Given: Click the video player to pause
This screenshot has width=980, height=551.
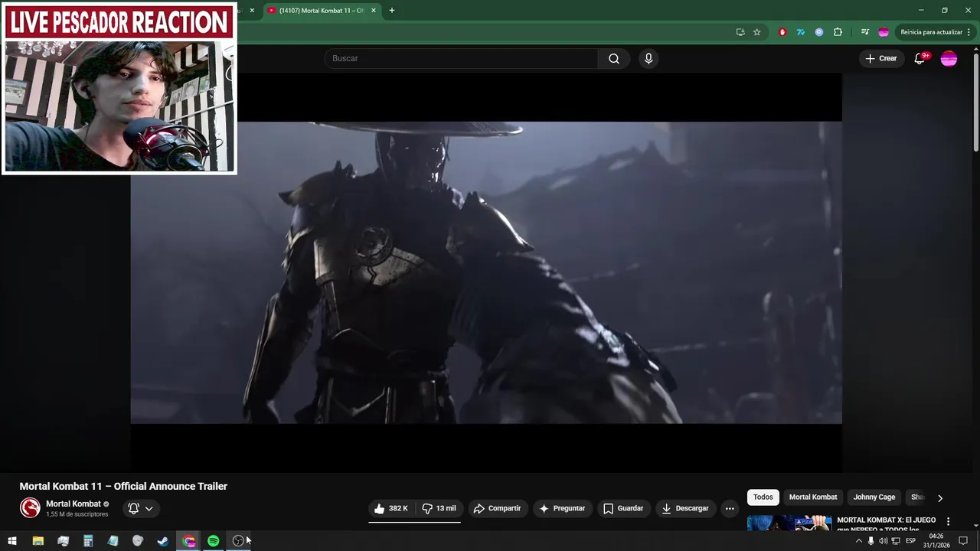Looking at the screenshot, I should (x=486, y=272).
